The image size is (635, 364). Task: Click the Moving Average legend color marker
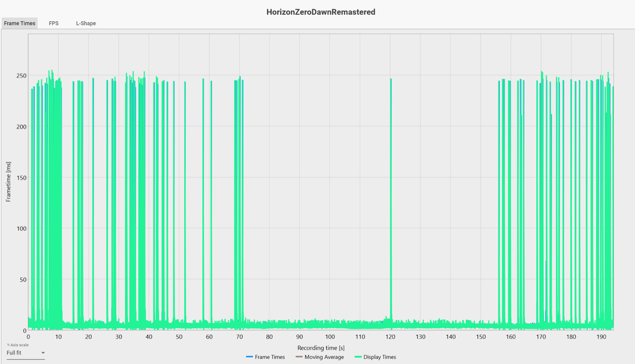pyautogui.click(x=298, y=357)
